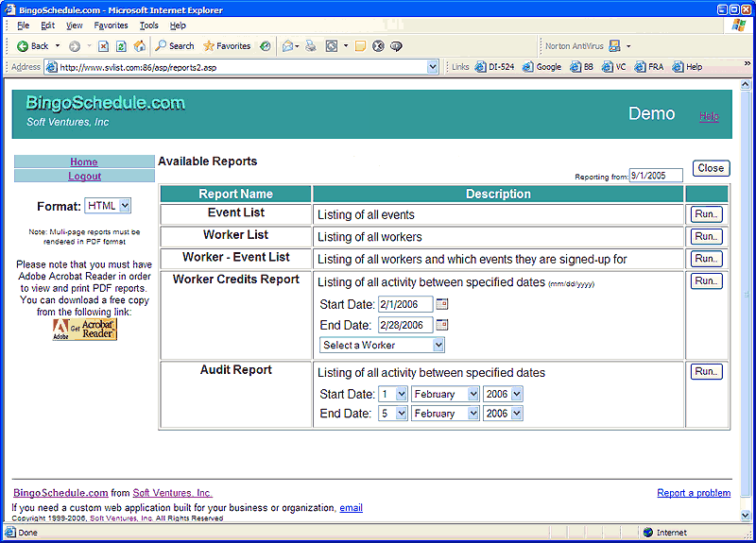Click the Get Acrobat Reader badge
The height and width of the screenshot is (543, 756).
85,330
